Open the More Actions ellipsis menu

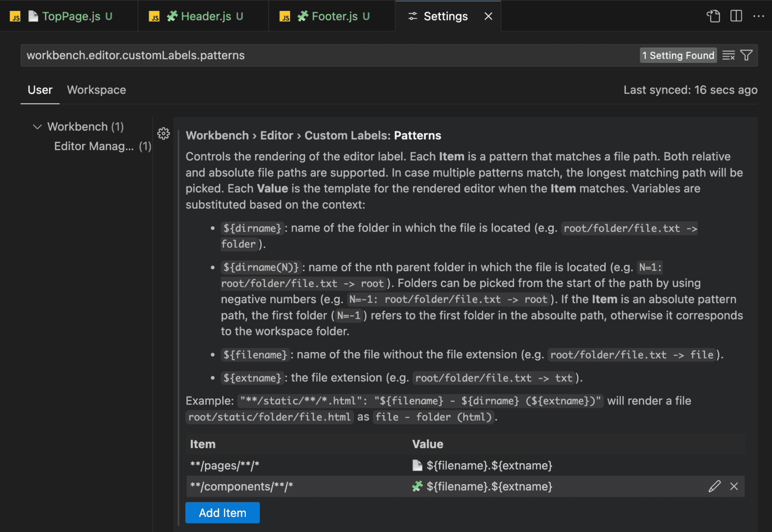758,16
